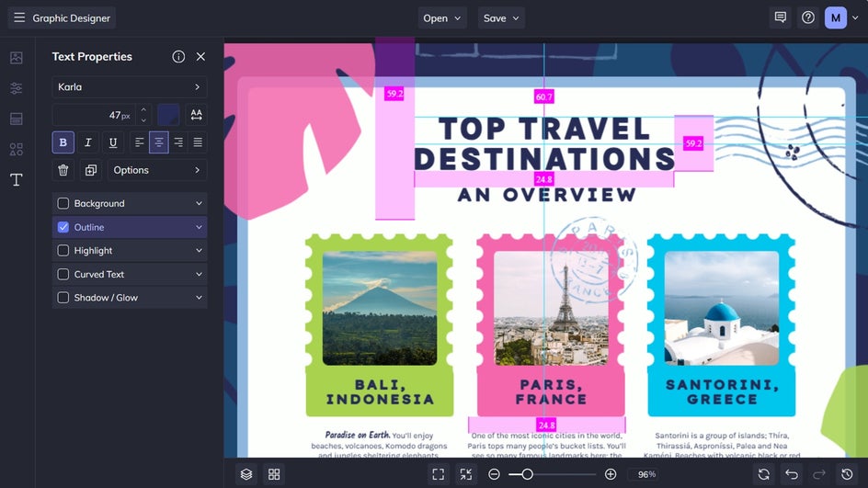Screen dimensions: 868x488
Task: Enable the Highlight checkbox
Action: pos(63,251)
